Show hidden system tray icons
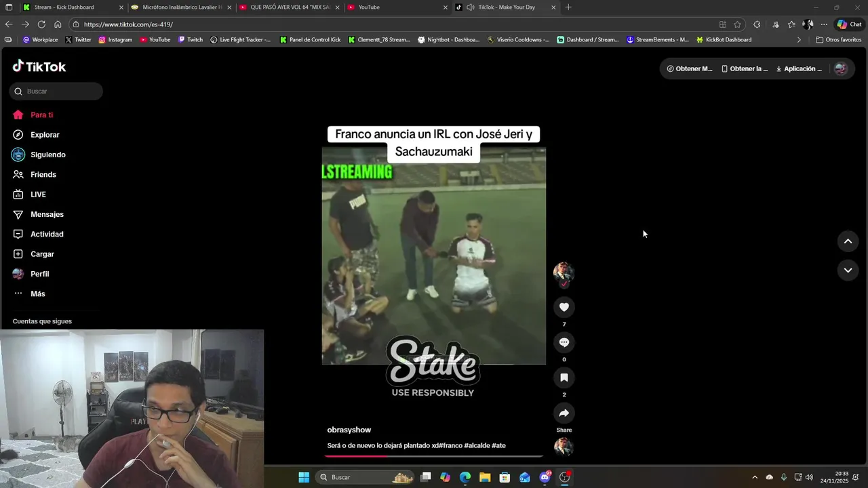This screenshot has height=488, width=868. pyautogui.click(x=755, y=477)
